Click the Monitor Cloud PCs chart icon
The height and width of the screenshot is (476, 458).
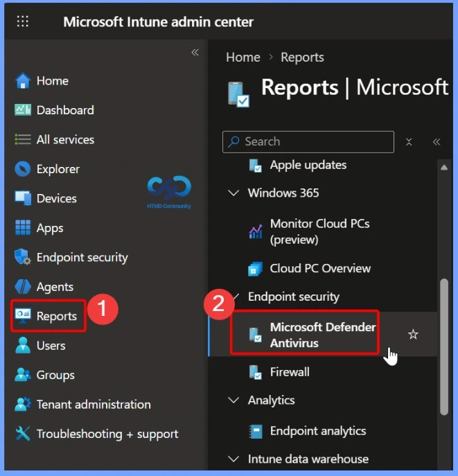(256, 231)
